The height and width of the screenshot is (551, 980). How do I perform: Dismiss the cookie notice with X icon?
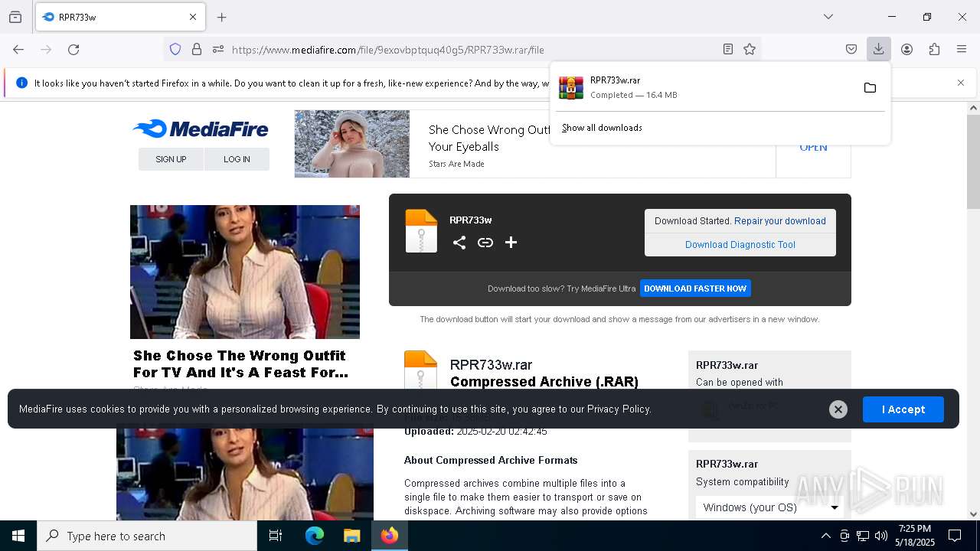838,409
